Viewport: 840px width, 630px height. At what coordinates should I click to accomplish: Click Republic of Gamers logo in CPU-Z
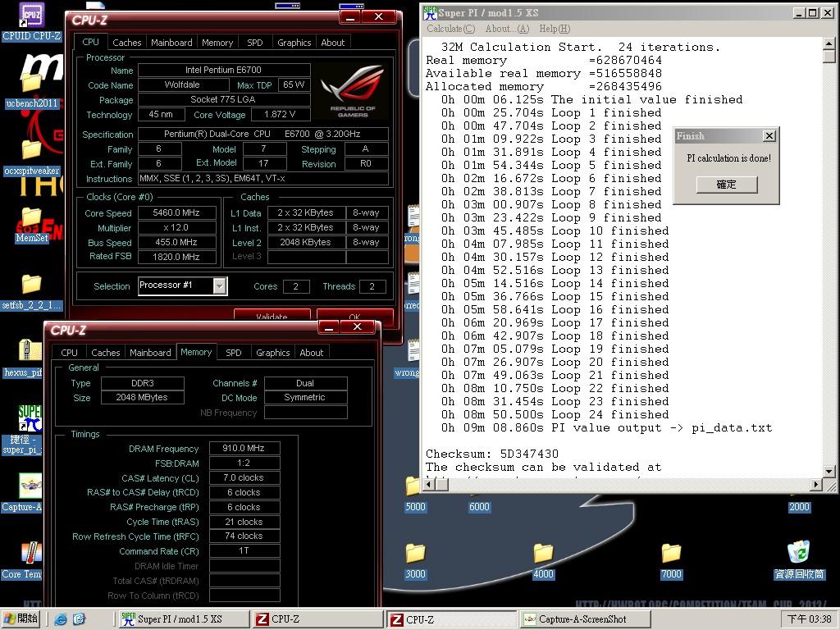pyautogui.click(x=353, y=90)
